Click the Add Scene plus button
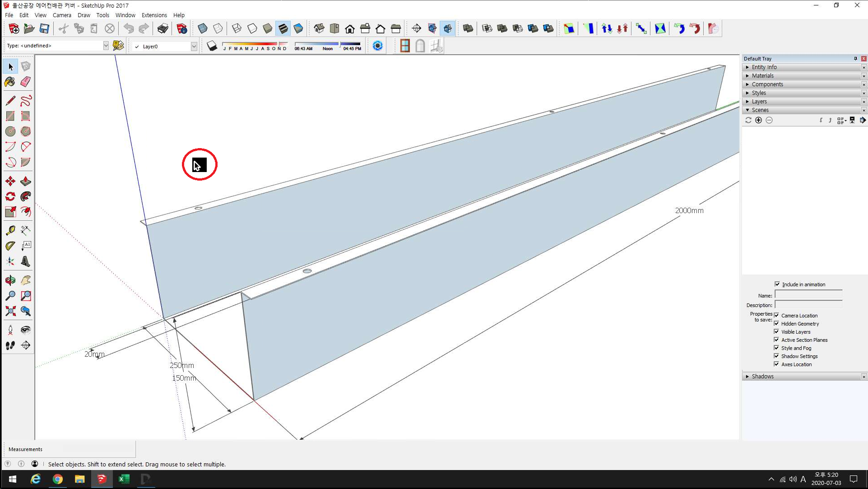Image resolution: width=868 pixels, height=489 pixels. (x=758, y=120)
